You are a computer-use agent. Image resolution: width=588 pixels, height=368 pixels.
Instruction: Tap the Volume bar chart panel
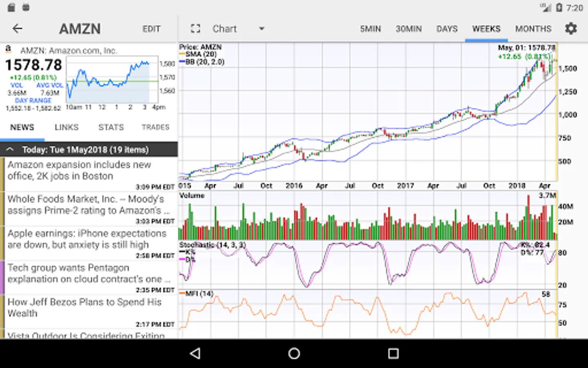[x=367, y=215]
